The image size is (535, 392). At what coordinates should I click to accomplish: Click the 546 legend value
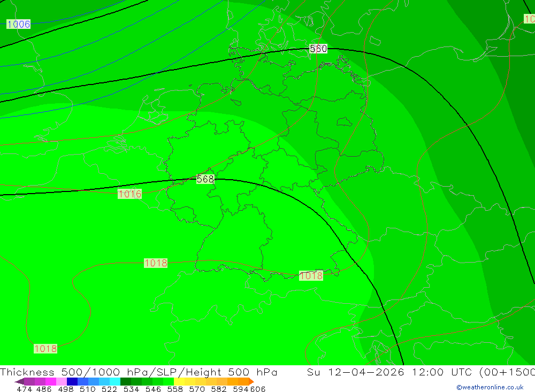pos(153,389)
